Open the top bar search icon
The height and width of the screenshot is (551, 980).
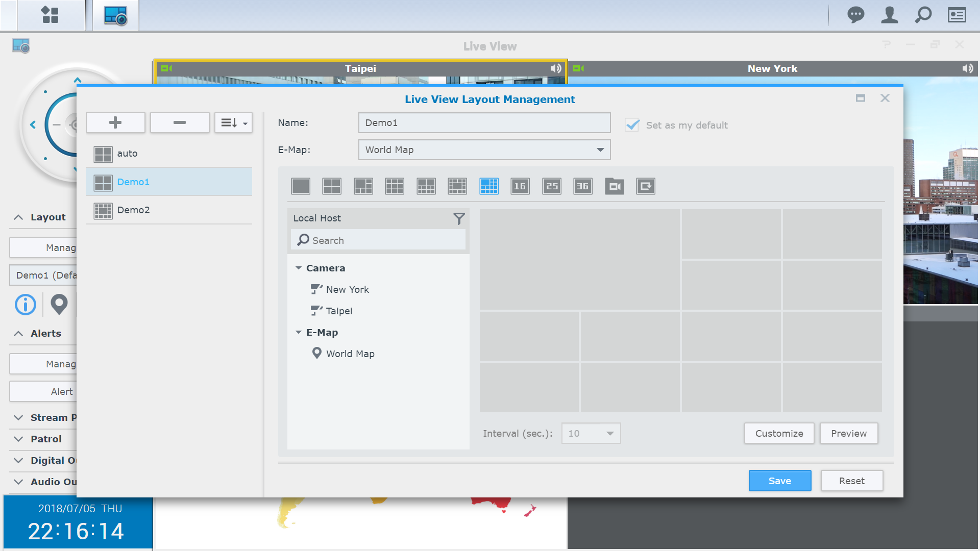point(923,15)
